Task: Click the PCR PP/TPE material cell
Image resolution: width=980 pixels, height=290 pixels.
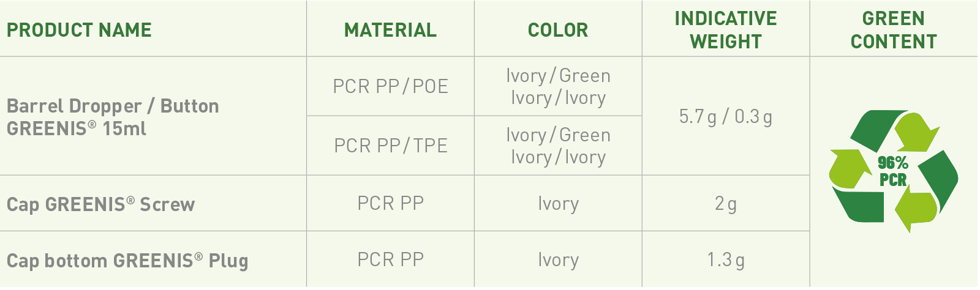Action: pos(391,146)
